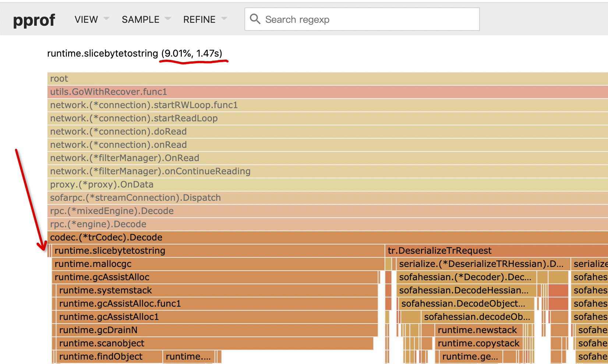
Task: Select utils.GoWithRecover.func1 frame
Action: (x=328, y=92)
